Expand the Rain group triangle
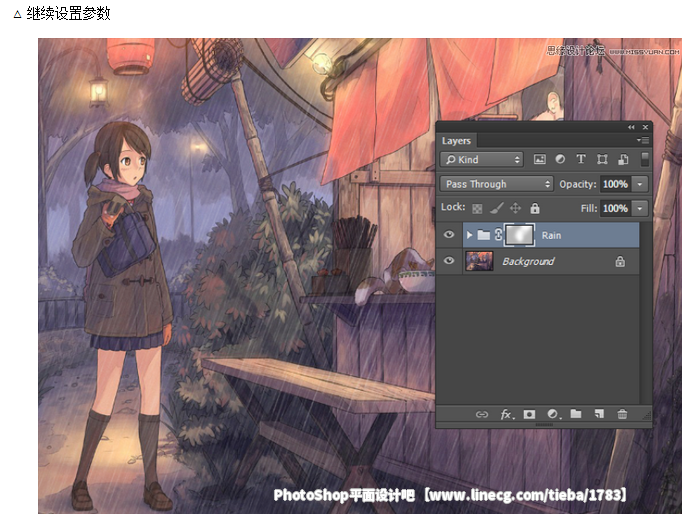The height and width of the screenshot is (514, 682). click(469, 235)
